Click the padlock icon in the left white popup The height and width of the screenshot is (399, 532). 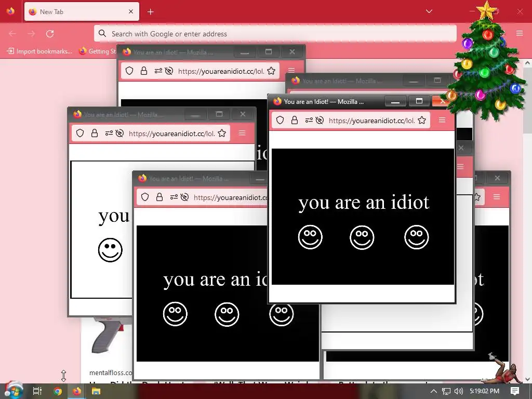95,133
